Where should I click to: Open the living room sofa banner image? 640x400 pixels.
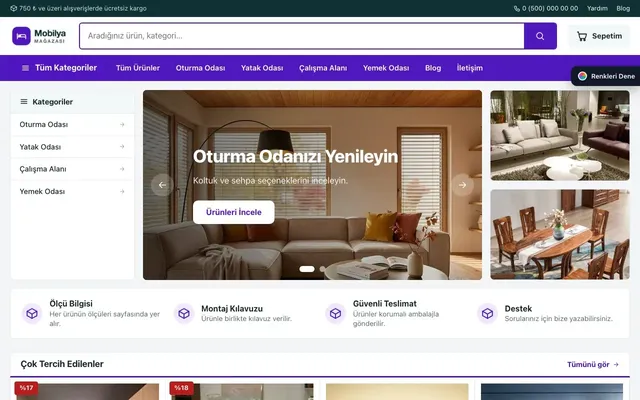pos(560,136)
